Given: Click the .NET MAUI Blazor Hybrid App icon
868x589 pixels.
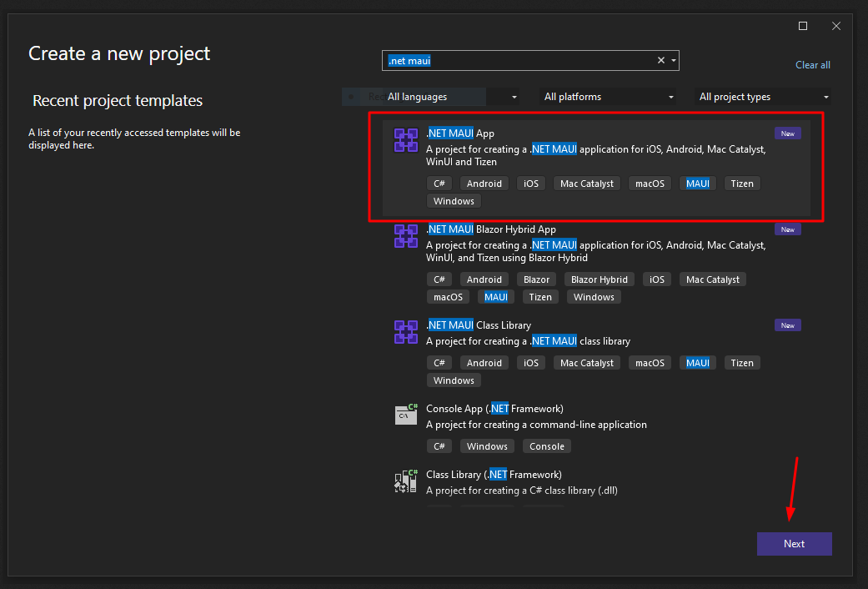Looking at the screenshot, I should pos(406,236).
